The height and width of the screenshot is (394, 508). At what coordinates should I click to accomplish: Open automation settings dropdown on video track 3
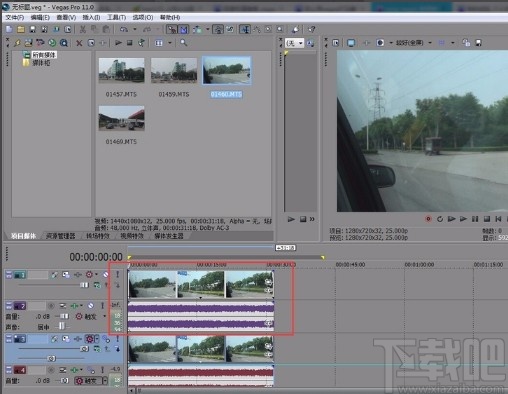tap(97, 339)
